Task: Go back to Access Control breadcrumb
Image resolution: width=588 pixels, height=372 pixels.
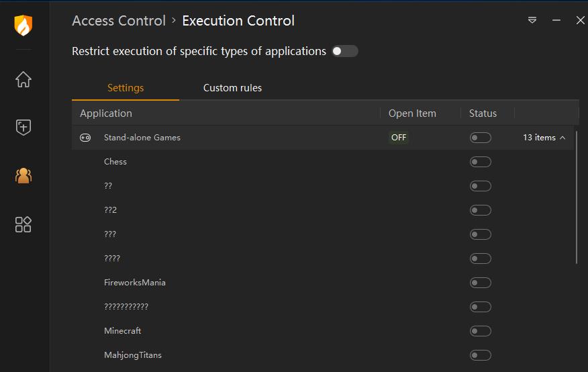Action: pyautogui.click(x=119, y=21)
